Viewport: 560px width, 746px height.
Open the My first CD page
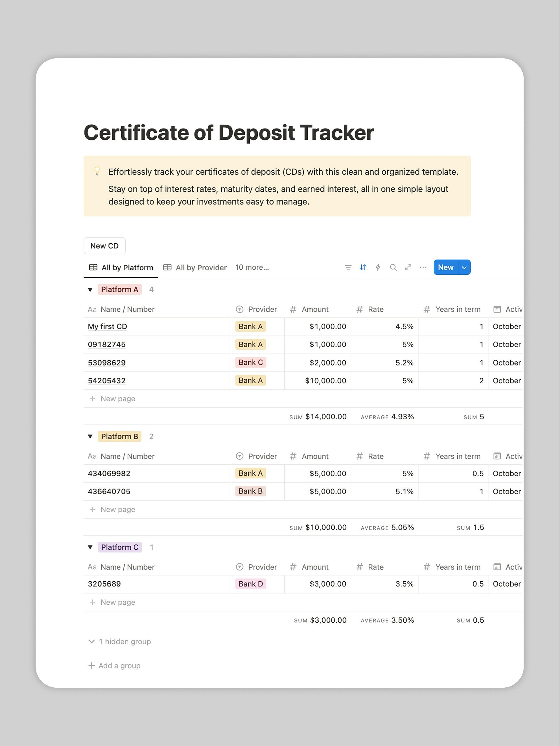107,327
